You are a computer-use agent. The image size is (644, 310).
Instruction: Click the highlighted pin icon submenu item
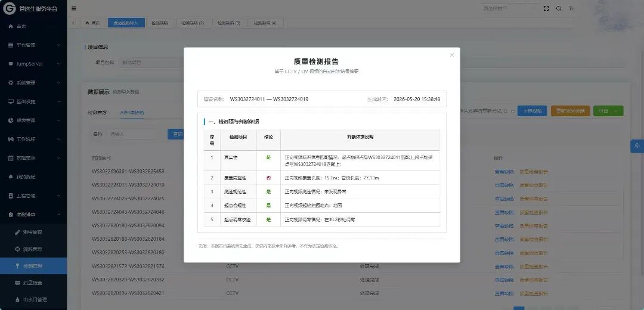tap(17, 266)
